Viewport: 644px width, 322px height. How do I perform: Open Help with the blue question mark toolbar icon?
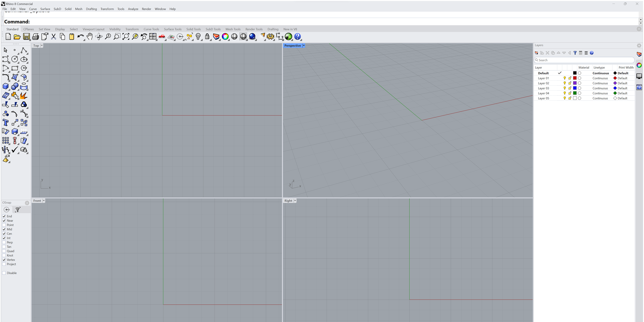click(x=297, y=37)
